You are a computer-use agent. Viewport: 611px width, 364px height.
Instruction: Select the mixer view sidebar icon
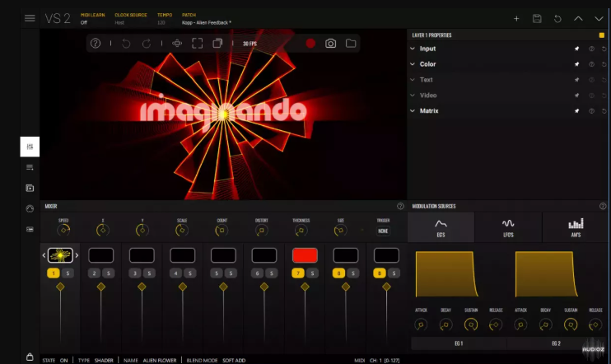(x=30, y=147)
